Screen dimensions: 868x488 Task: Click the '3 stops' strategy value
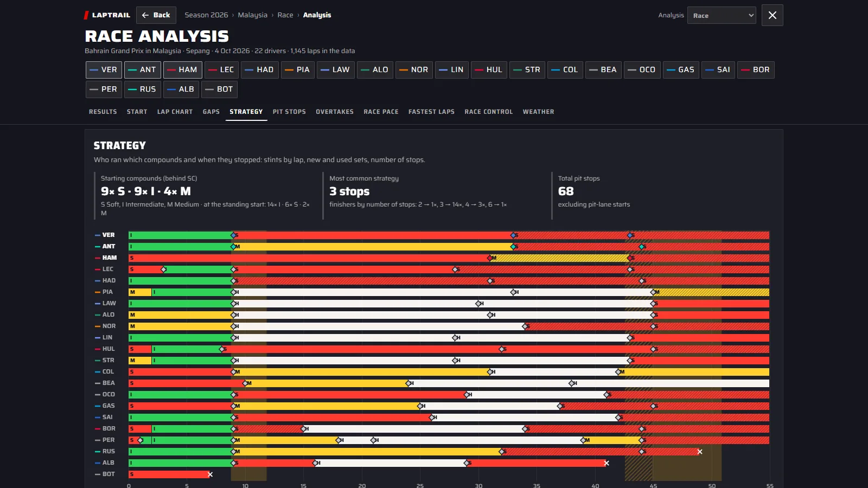click(349, 191)
